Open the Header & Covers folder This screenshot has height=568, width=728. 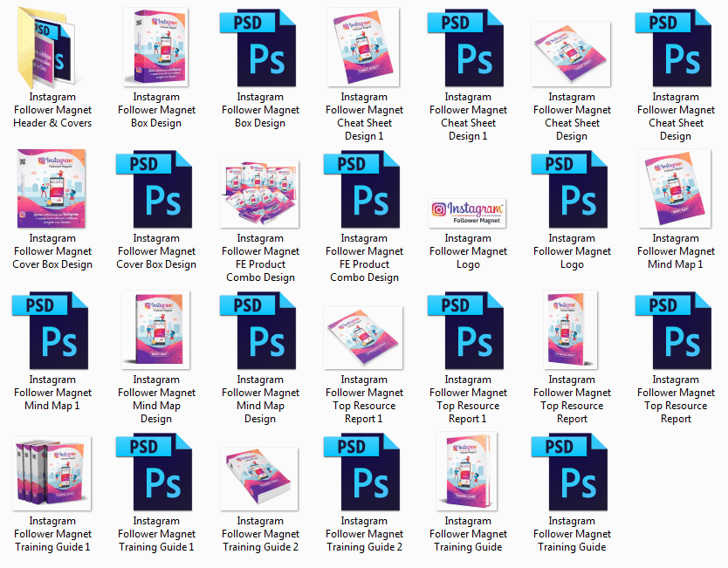point(48,48)
